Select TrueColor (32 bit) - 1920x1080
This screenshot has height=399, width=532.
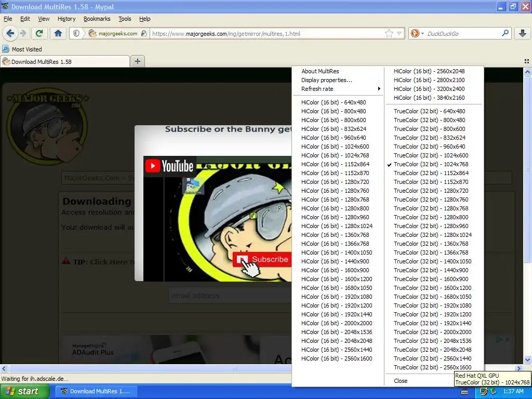(434, 305)
